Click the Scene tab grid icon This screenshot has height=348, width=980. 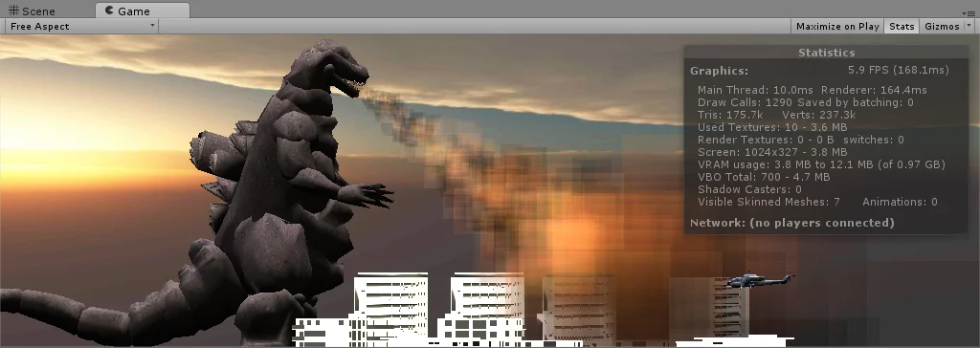click(13, 11)
